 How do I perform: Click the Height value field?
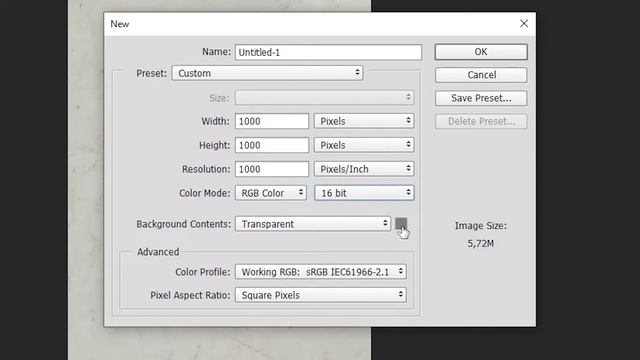pos(272,145)
